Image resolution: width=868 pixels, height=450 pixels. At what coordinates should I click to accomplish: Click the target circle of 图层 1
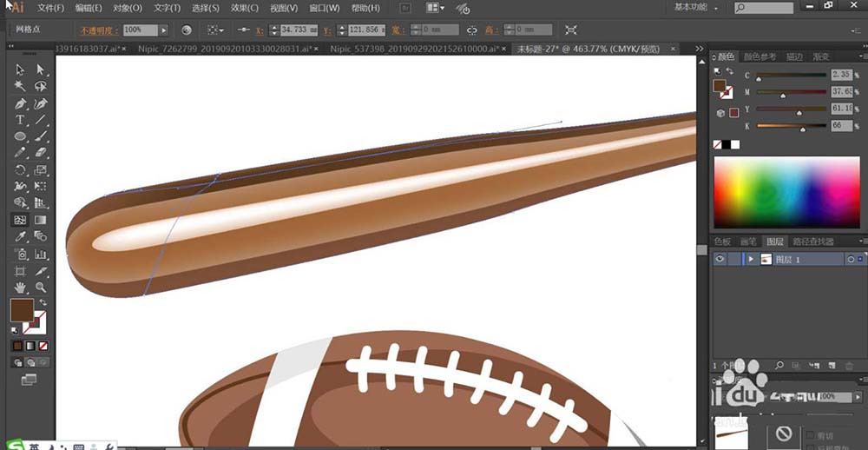pos(850,259)
